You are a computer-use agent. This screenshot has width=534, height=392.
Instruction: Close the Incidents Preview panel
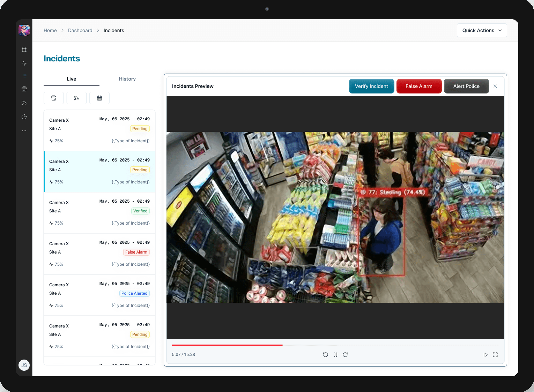[x=495, y=86]
